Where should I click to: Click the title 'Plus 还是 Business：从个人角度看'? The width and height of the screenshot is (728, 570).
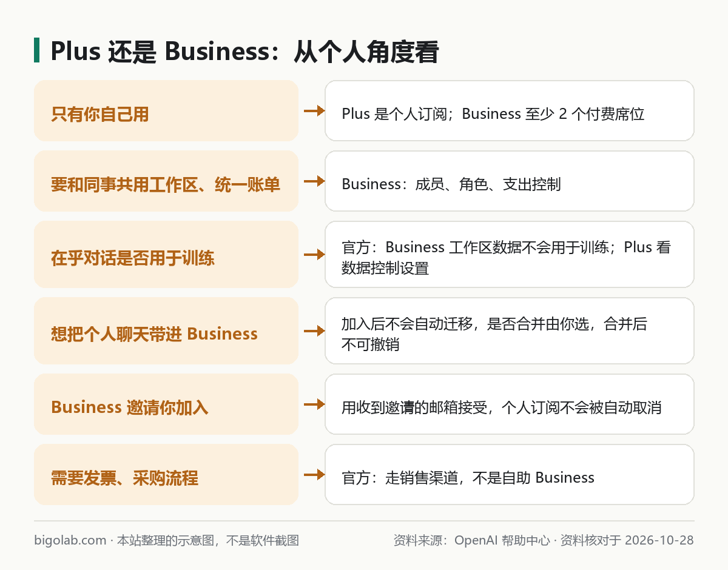[244, 52]
